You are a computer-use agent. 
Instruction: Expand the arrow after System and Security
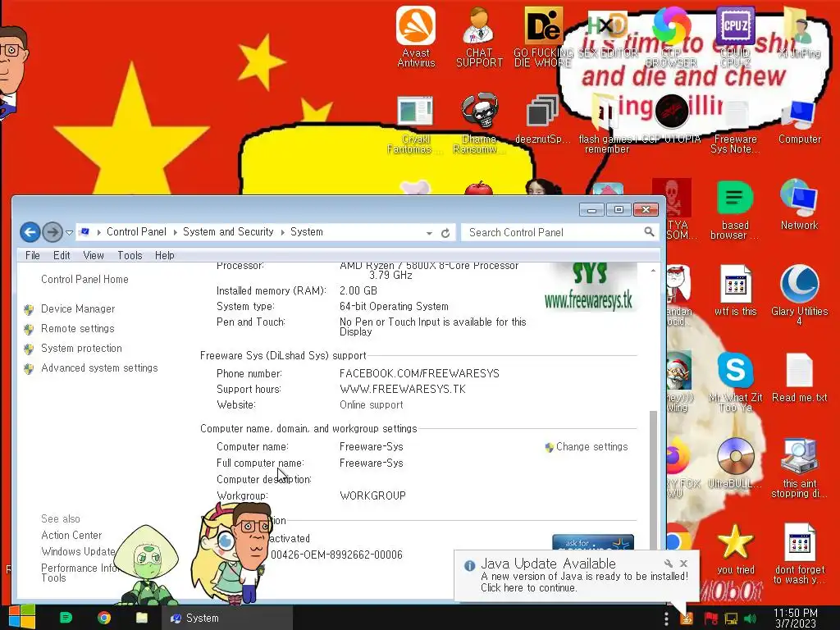pyautogui.click(x=282, y=232)
